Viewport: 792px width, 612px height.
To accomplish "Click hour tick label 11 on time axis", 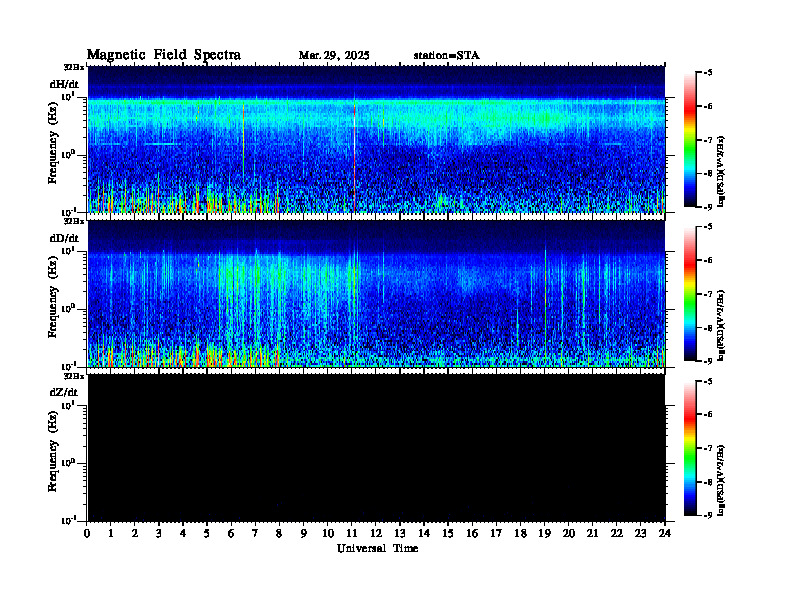I will 352,534.
